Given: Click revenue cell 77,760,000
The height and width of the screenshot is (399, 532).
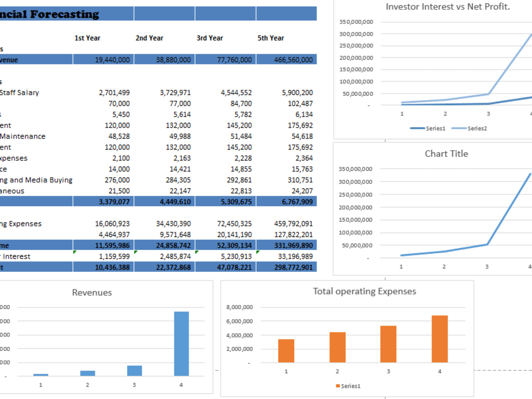Looking at the screenshot, I should point(226,60).
